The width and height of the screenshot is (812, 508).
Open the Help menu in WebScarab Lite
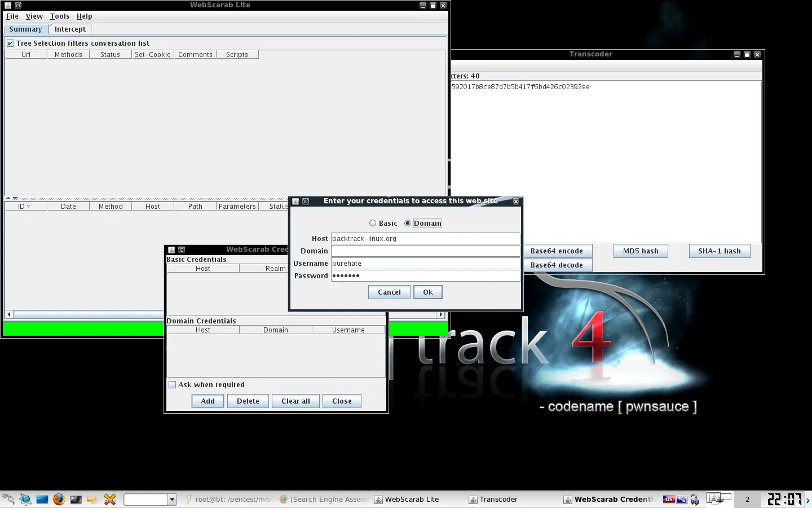click(x=85, y=16)
